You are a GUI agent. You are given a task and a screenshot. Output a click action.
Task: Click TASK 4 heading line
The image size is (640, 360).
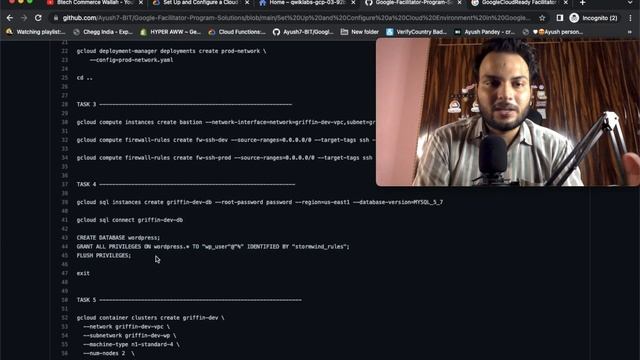coord(186,184)
